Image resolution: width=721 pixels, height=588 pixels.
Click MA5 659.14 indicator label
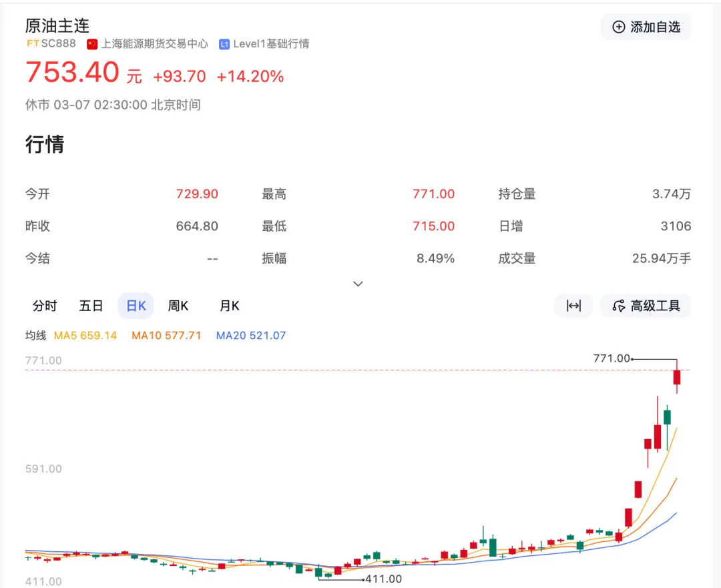85,336
